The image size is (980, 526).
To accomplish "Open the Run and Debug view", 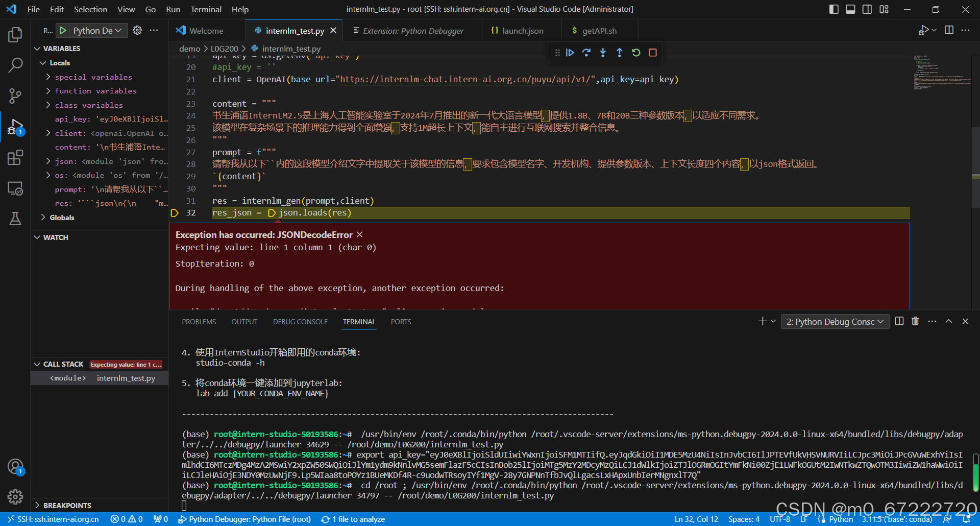I will point(15,127).
